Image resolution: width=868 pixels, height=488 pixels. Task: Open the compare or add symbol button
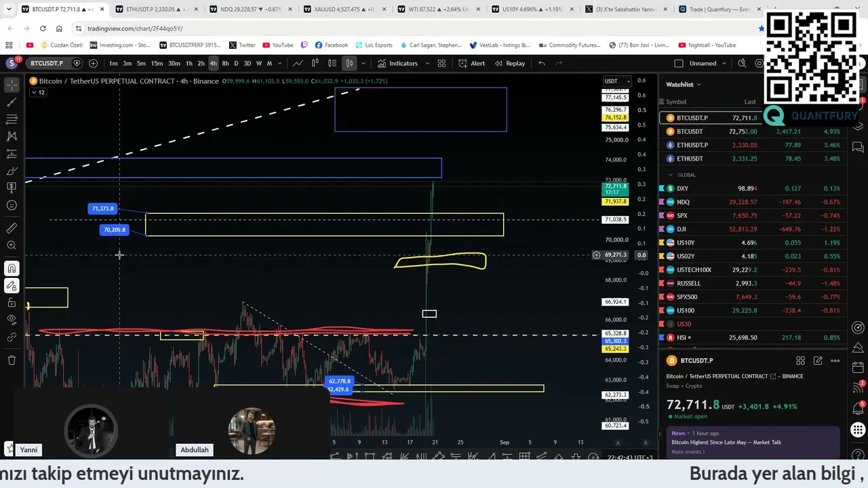pos(93,63)
